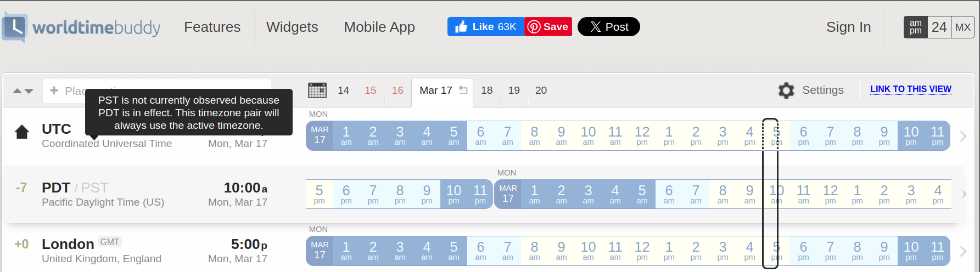980x272 pixels.
Task: Toggle the location sort arrows
Action: click(x=23, y=91)
